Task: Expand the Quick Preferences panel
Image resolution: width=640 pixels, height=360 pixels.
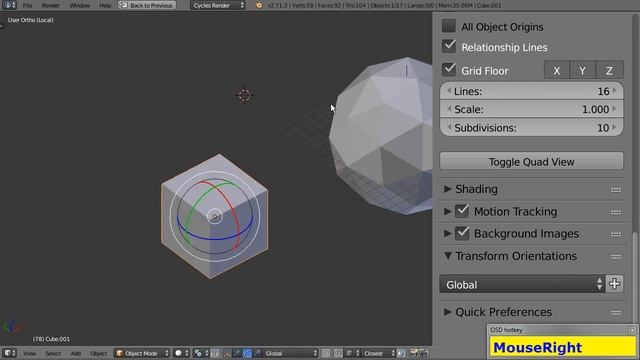Action: (448, 312)
